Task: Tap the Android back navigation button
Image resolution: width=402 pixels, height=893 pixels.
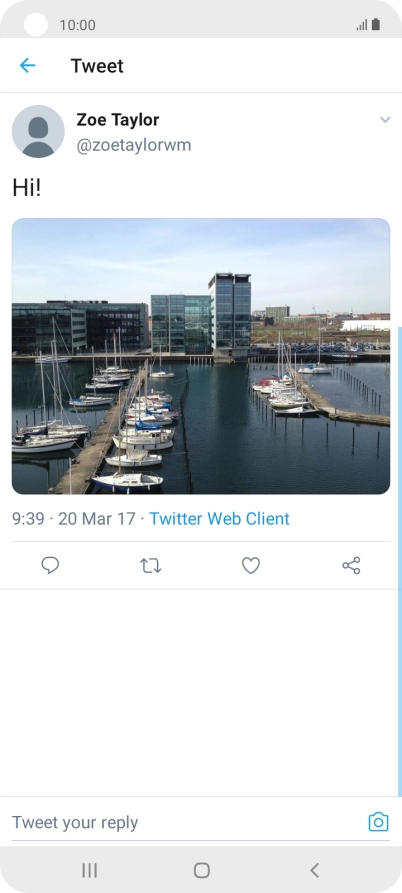Action: point(314,870)
